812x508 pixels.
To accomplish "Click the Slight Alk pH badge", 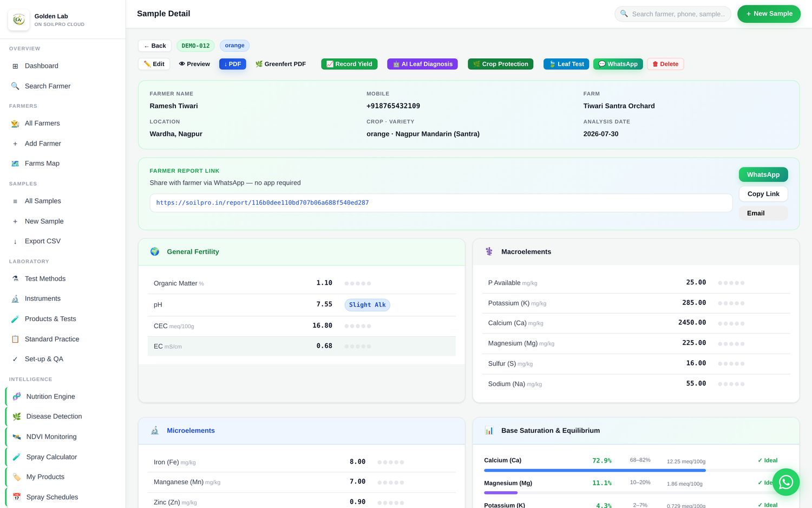I will click(x=367, y=305).
